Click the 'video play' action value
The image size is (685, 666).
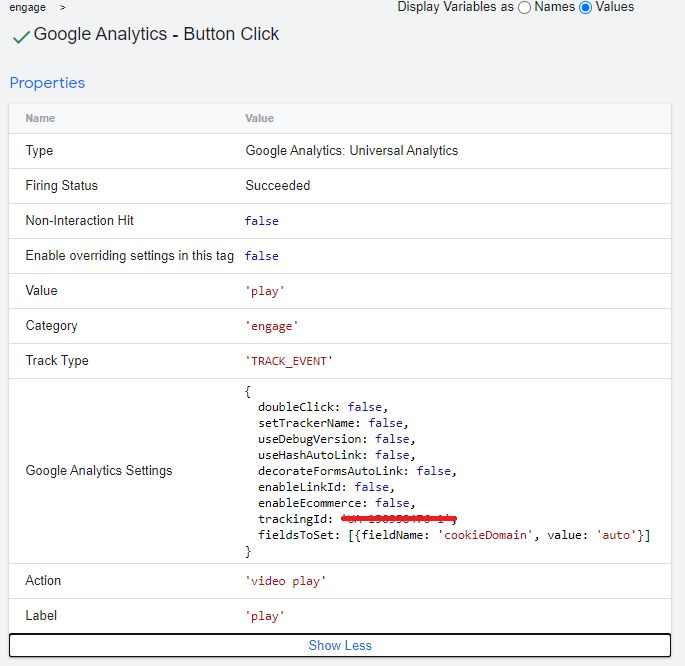[285, 581]
